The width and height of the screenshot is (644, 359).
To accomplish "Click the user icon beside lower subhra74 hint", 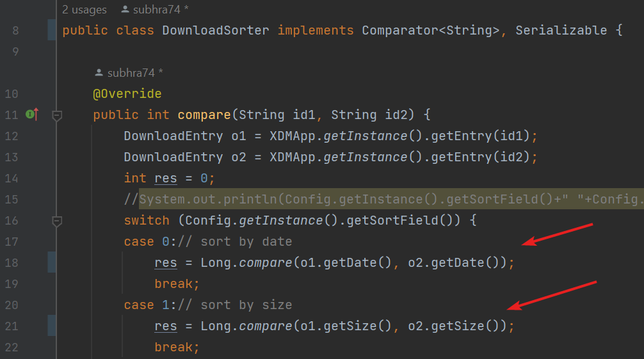I will [x=99, y=73].
